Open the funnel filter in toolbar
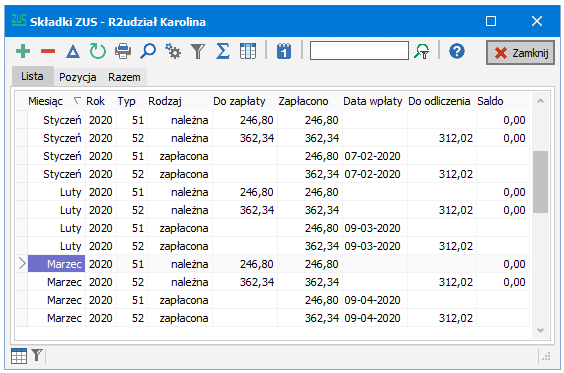The height and width of the screenshot is (373, 564). tap(198, 51)
